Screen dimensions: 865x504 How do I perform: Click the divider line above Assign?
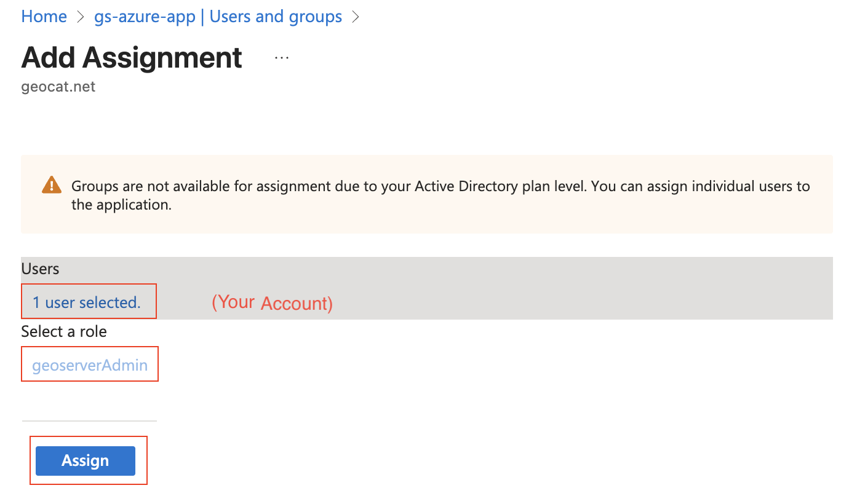click(90, 421)
